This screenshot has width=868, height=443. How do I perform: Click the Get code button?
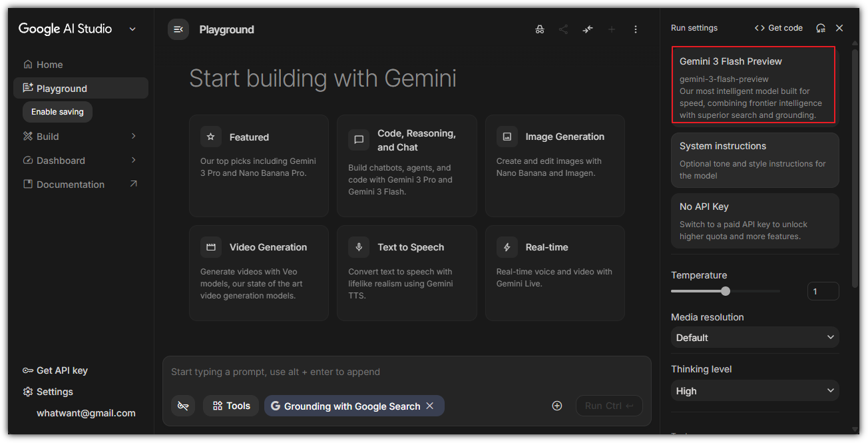tap(778, 28)
